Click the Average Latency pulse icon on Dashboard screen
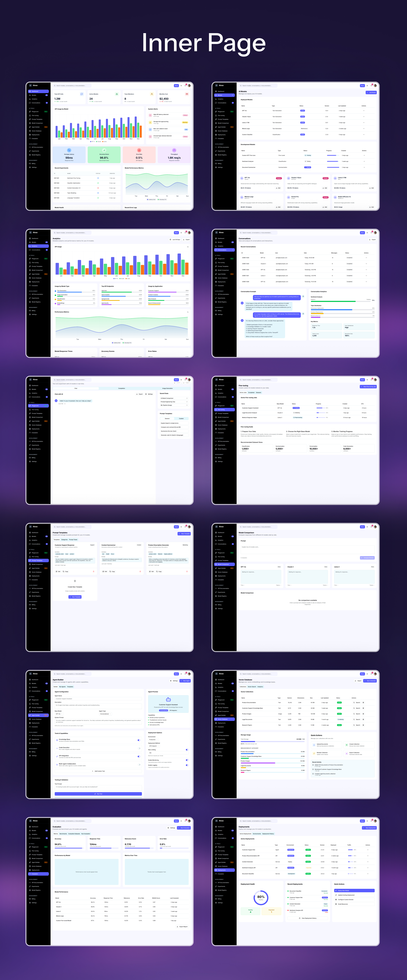 (x=69, y=150)
